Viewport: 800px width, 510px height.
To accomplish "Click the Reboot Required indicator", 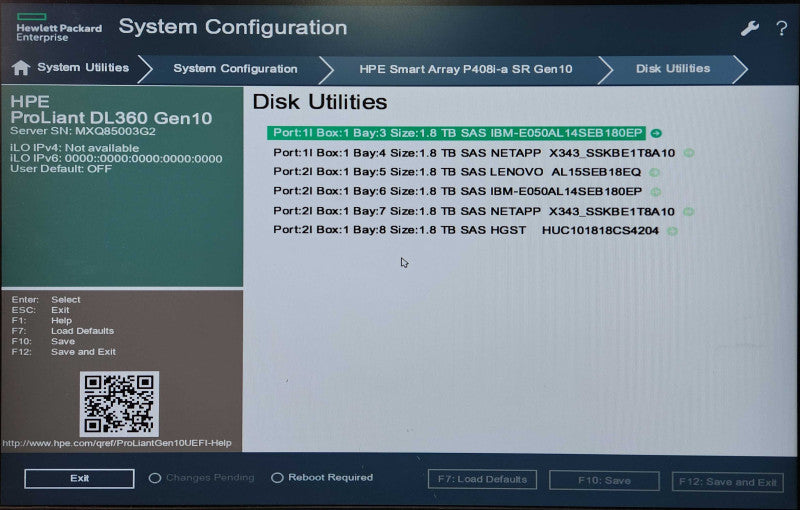I will 322,478.
